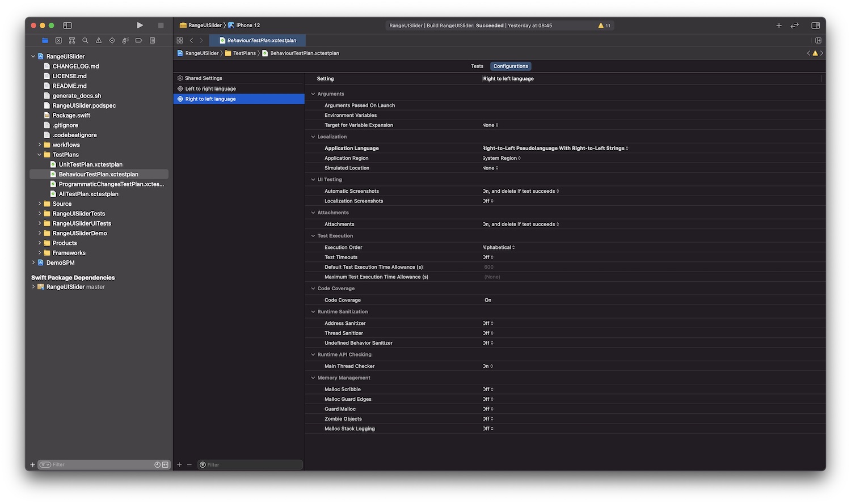Open AllTestPlan.xctestplan file

click(89, 194)
